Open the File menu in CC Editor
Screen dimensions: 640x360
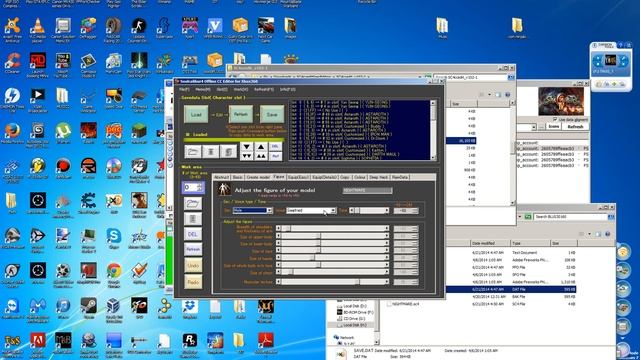point(184,89)
